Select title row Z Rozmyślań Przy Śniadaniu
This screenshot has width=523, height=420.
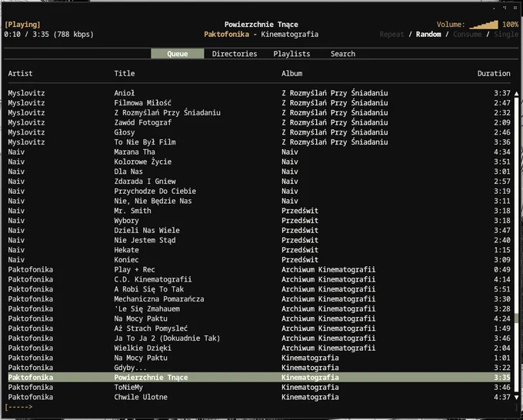coord(259,113)
